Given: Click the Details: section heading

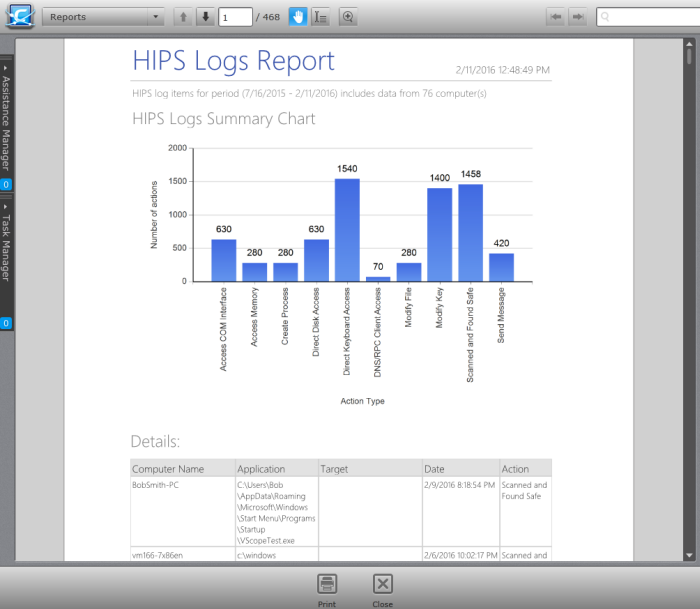Looking at the screenshot, I should 155,441.
